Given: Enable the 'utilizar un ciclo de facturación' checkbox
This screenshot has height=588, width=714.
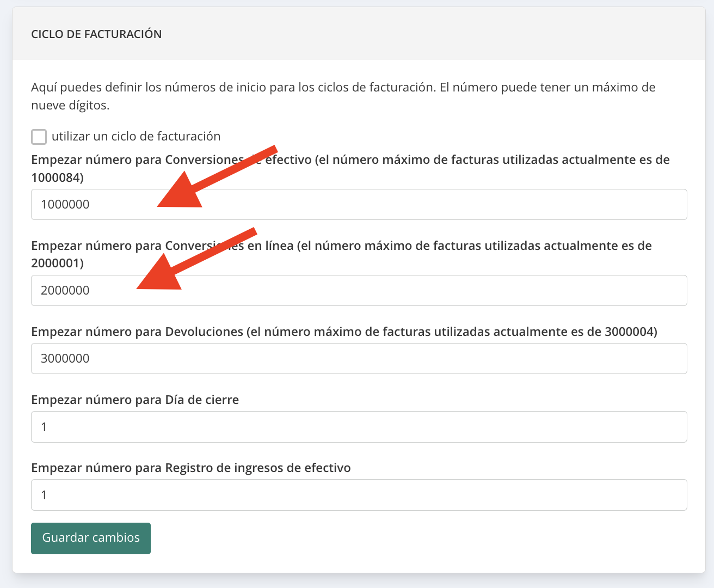Looking at the screenshot, I should click(39, 137).
